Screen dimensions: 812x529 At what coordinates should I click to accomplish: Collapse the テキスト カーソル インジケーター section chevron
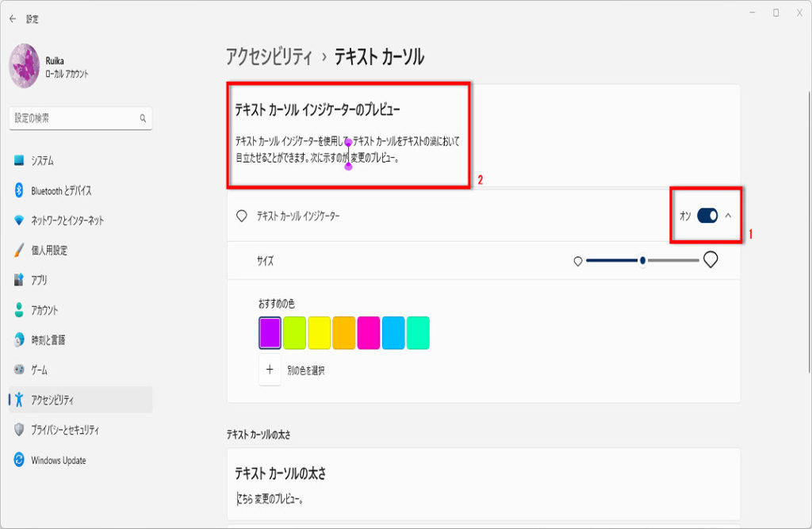729,216
